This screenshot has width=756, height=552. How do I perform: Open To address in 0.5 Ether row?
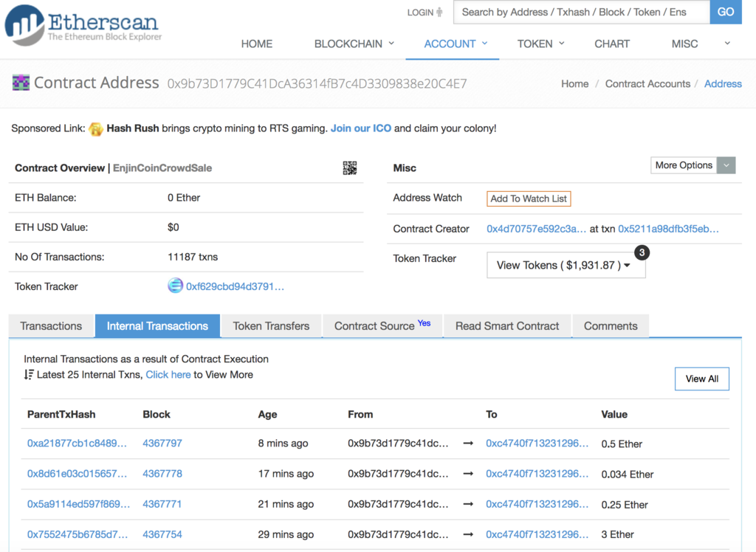537,443
